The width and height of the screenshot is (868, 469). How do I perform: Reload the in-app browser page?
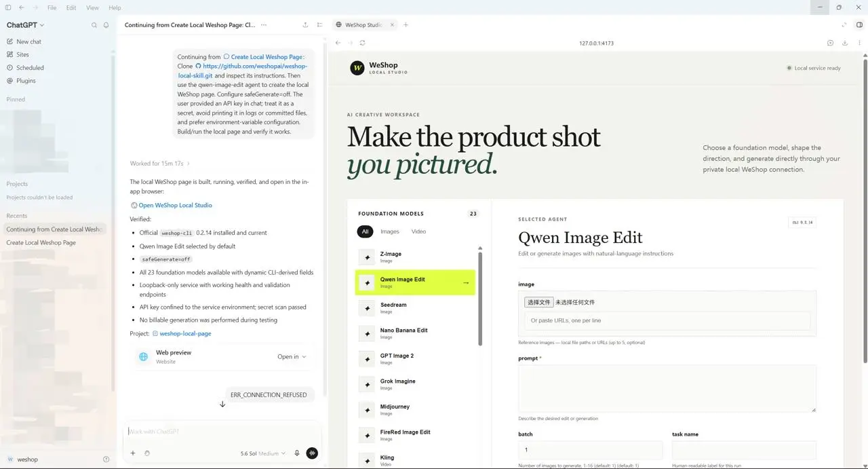point(362,43)
